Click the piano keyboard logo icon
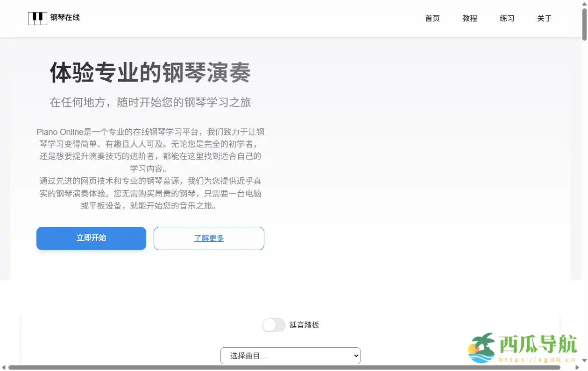 [x=37, y=18]
